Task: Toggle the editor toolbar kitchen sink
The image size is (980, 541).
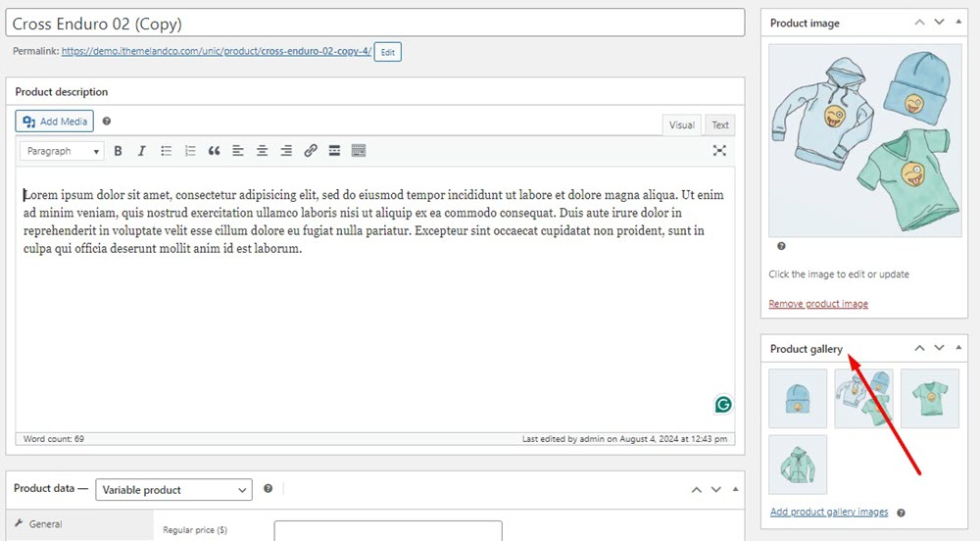Action: tap(359, 151)
